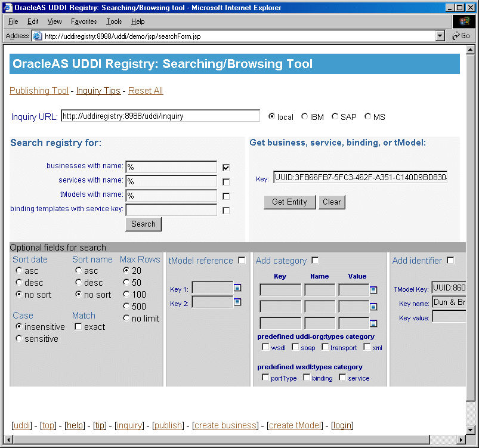Uncheck the businesses with name checkbox
Screen dimensions: 479x448
226,168
